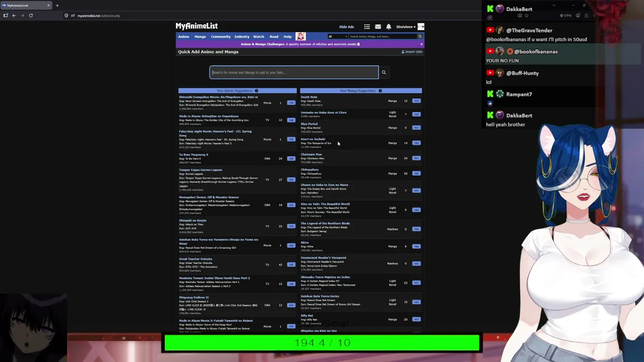
Task: Click the Import Lists link
Action: click(412, 52)
